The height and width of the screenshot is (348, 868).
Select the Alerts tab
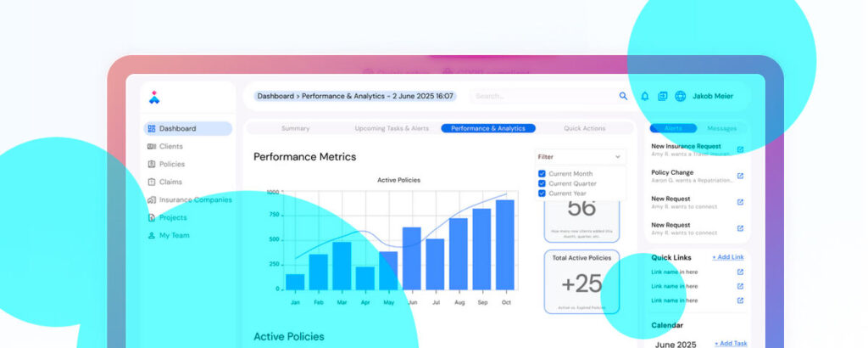click(x=673, y=128)
